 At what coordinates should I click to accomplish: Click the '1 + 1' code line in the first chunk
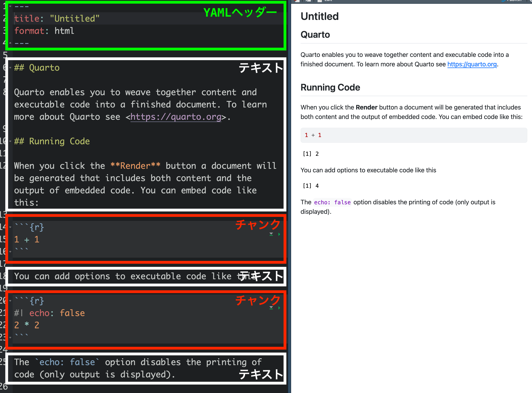coord(27,240)
